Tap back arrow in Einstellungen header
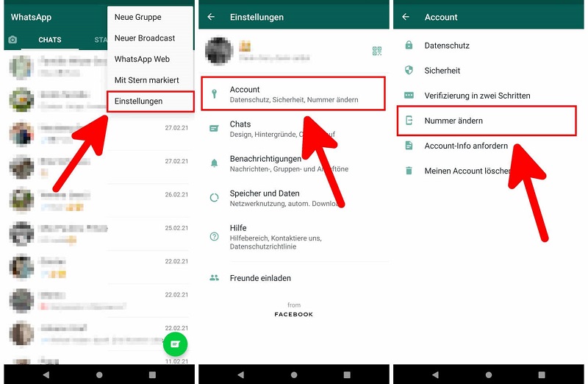This screenshot has height=384, width=588. coord(211,17)
